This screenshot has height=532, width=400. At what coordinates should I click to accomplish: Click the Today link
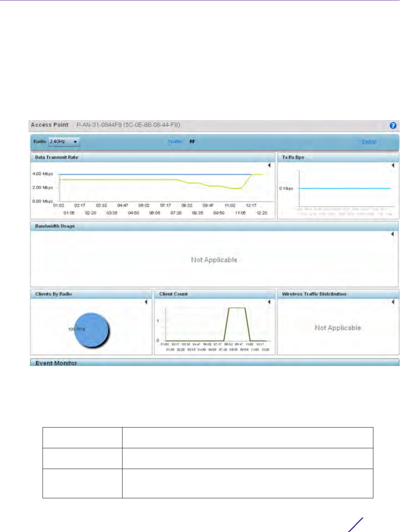pos(369,142)
